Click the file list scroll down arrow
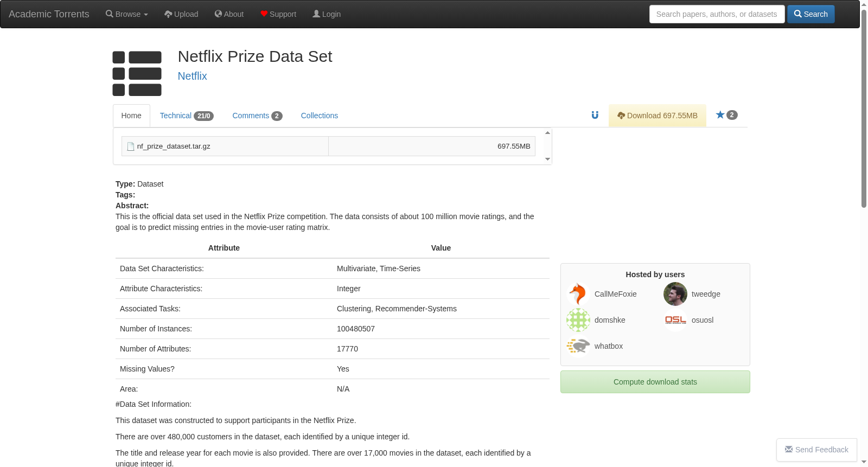868x467 pixels. point(547,159)
